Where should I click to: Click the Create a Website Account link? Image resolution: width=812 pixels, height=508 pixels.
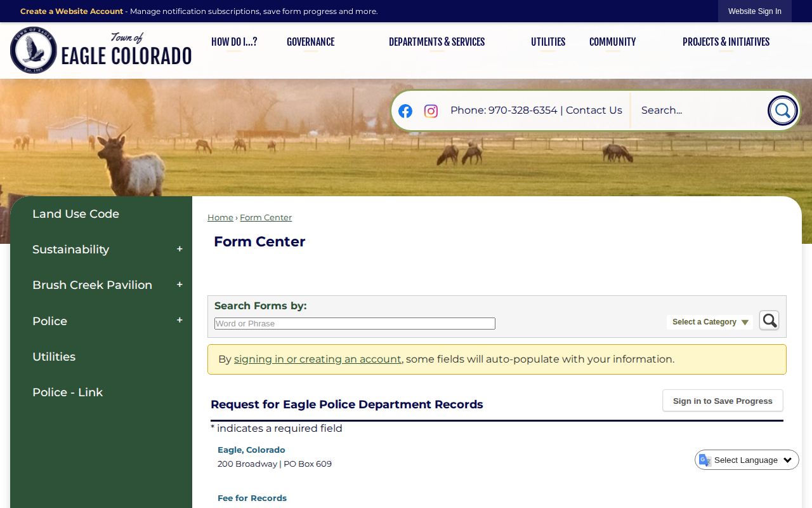72,11
